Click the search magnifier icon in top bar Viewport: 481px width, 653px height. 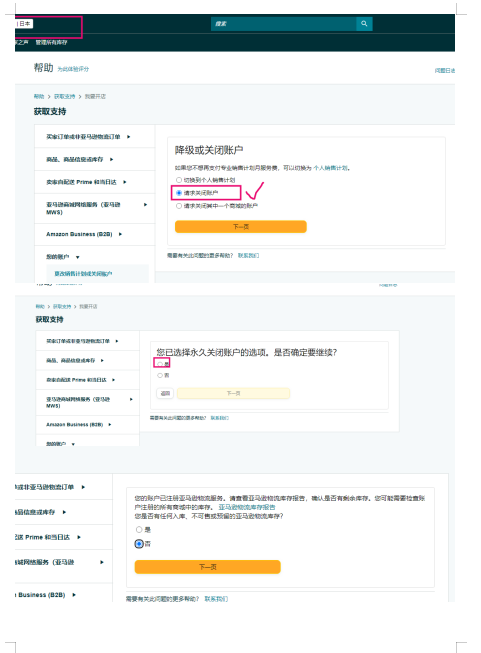tap(364, 24)
